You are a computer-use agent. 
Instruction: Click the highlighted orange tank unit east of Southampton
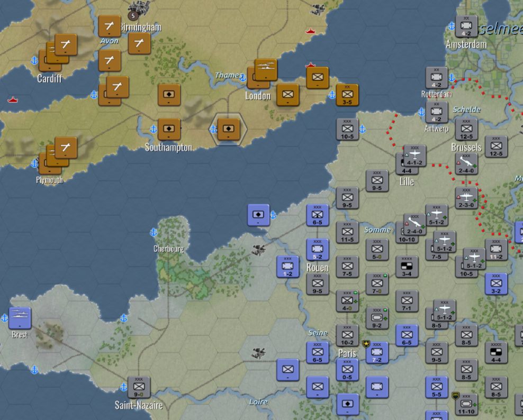[229, 130]
